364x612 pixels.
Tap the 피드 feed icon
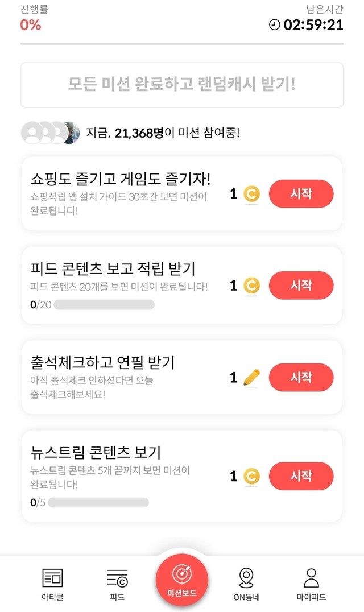click(117, 578)
